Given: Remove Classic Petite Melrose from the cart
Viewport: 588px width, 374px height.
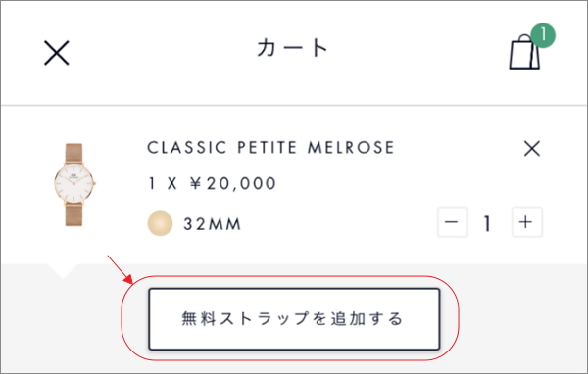Looking at the screenshot, I should tap(532, 149).
